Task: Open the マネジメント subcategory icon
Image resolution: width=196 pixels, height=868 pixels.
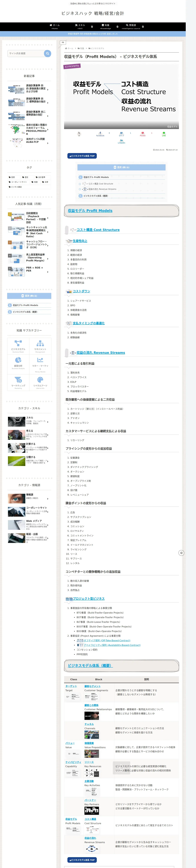Action: (40, 346)
